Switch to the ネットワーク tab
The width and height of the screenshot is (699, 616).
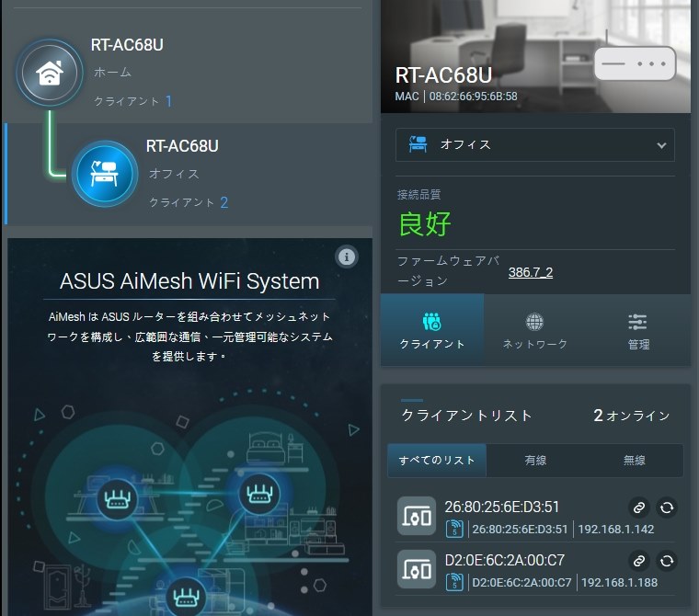tap(535, 330)
